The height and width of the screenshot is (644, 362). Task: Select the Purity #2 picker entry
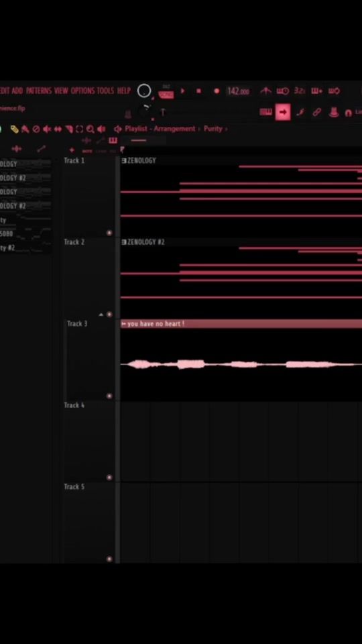point(25,248)
